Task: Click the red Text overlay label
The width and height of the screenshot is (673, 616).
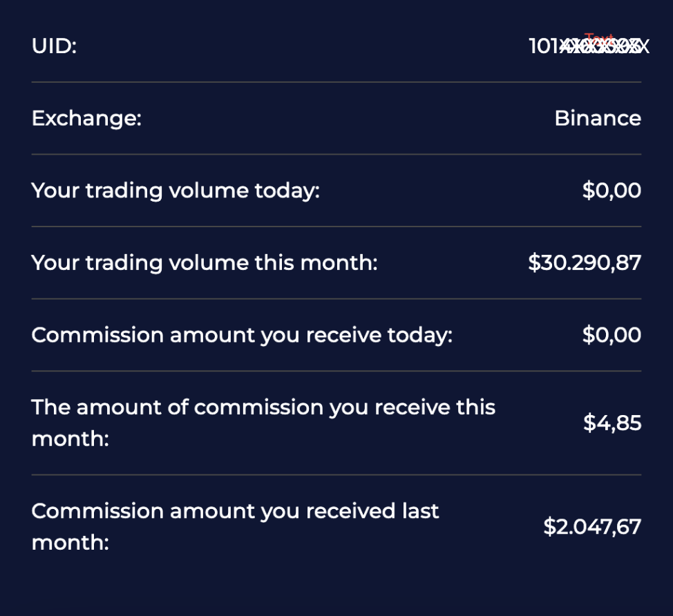Action: (598, 39)
